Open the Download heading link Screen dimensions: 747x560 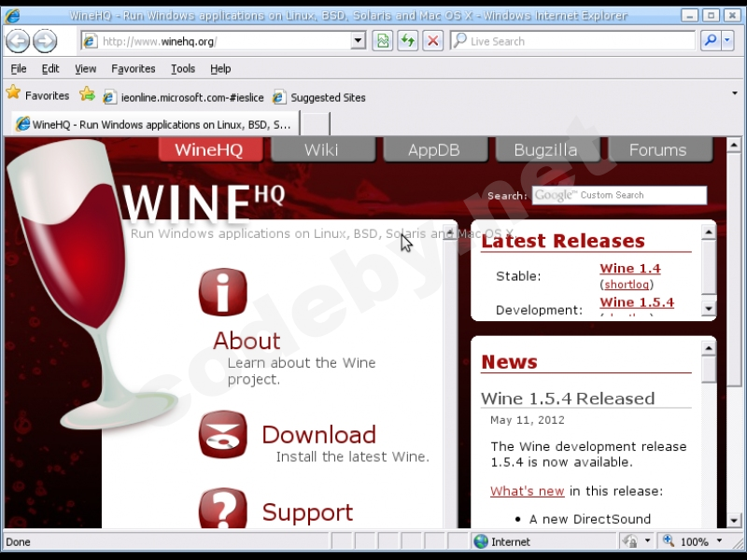tap(318, 435)
